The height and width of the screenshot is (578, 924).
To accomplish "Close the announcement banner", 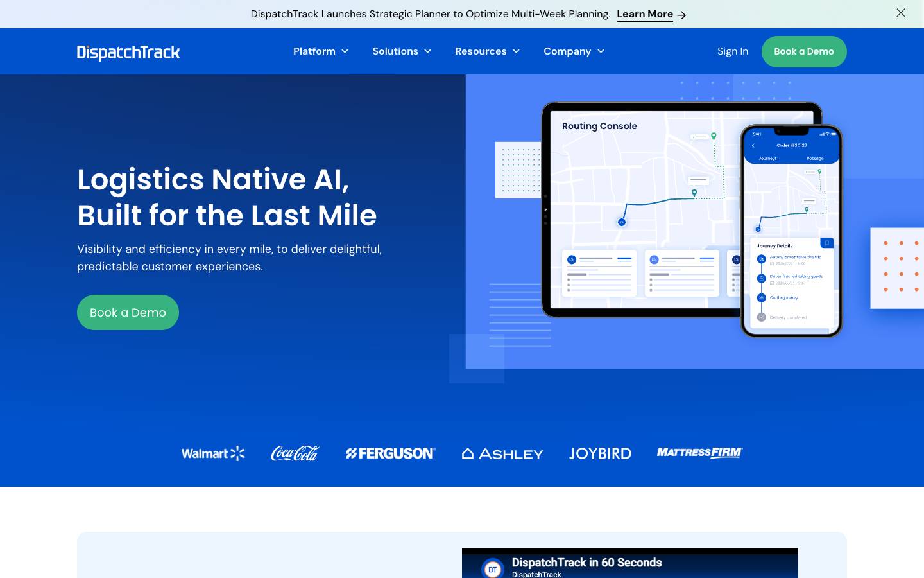I will pyautogui.click(x=901, y=13).
